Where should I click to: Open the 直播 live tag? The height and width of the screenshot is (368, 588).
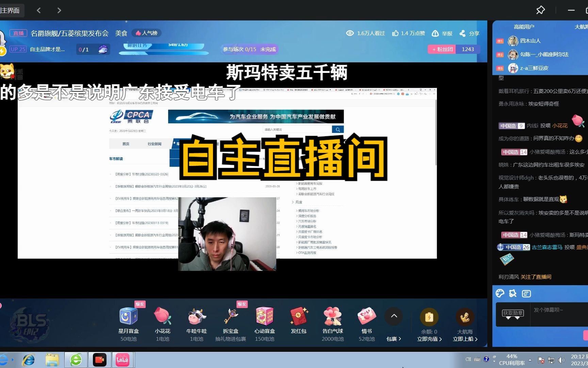[x=18, y=33]
